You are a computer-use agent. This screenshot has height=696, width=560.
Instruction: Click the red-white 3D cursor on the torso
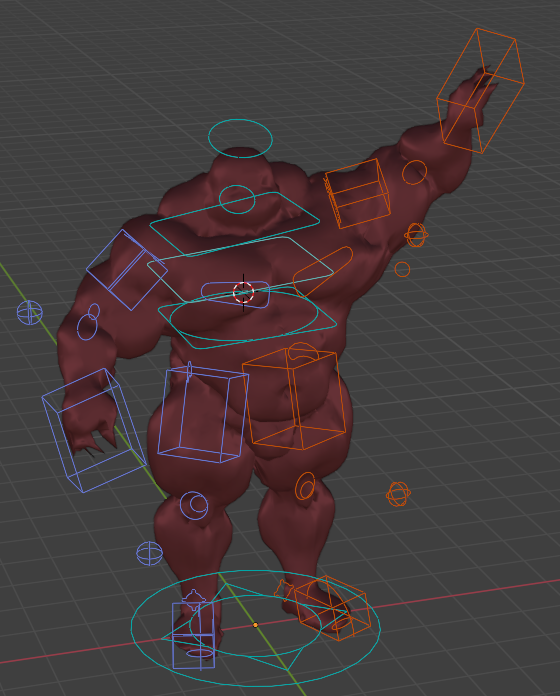click(x=244, y=293)
